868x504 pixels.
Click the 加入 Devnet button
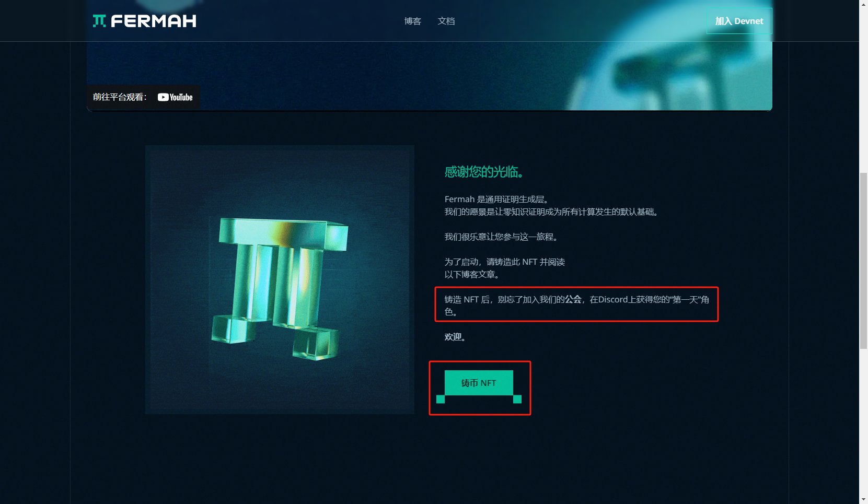click(739, 21)
